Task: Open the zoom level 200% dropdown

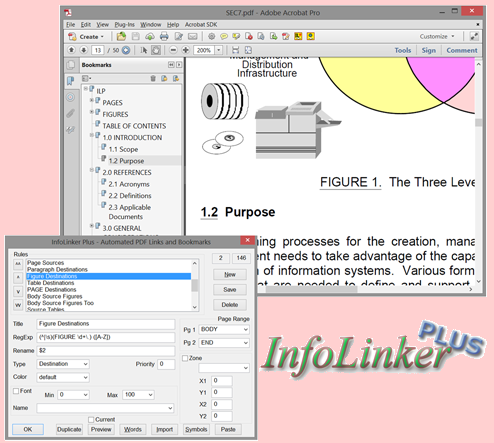Action: [219, 50]
